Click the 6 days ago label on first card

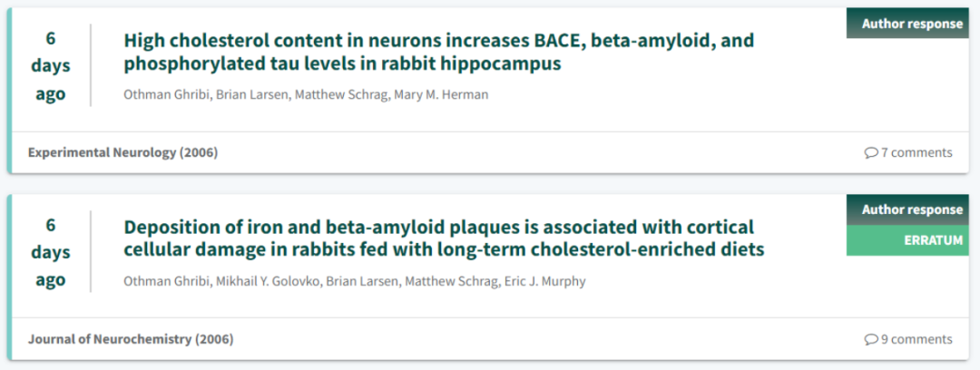pyautogui.click(x=51, y=66)
